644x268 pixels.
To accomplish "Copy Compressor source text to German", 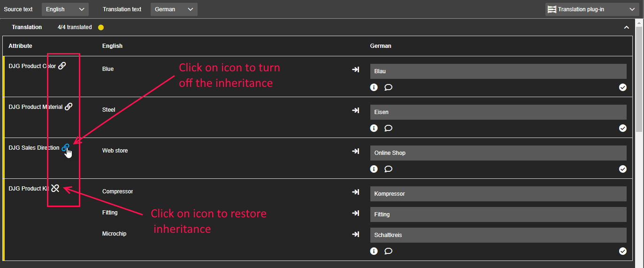I will [356, 192].
